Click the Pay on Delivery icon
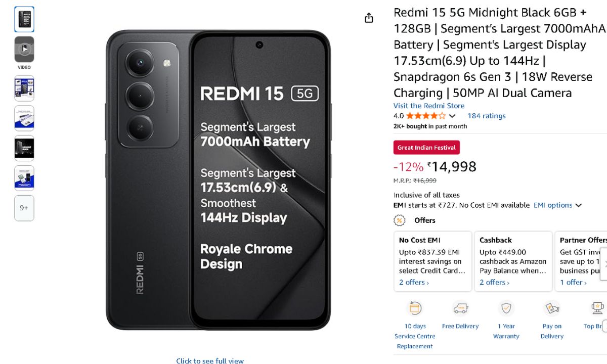 (x=552, y=308)
